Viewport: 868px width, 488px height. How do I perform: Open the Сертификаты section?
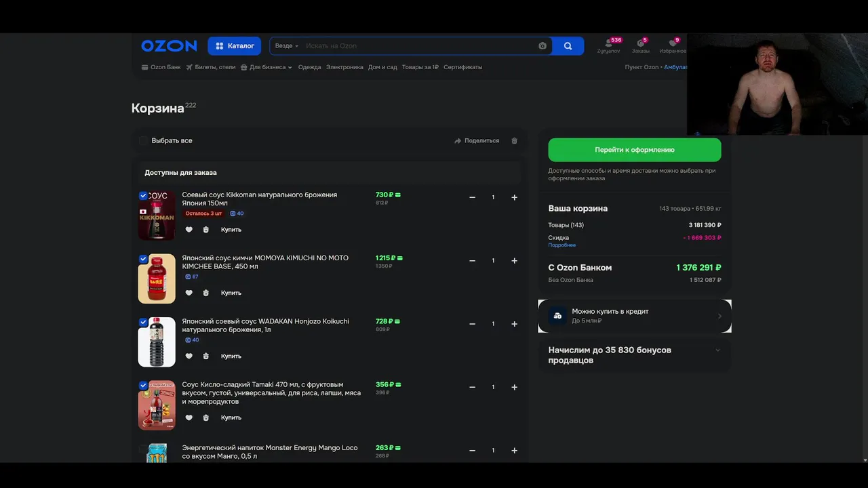coord(462,67)
